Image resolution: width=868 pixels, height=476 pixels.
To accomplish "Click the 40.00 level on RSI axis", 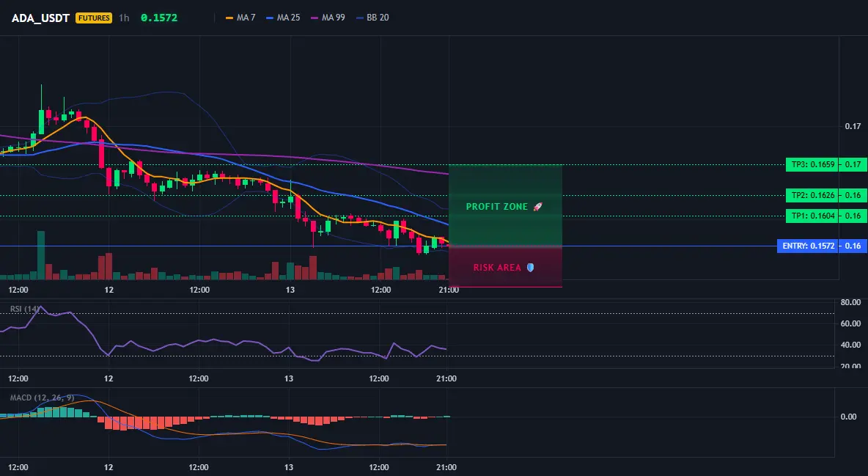I will coord(850,345).
